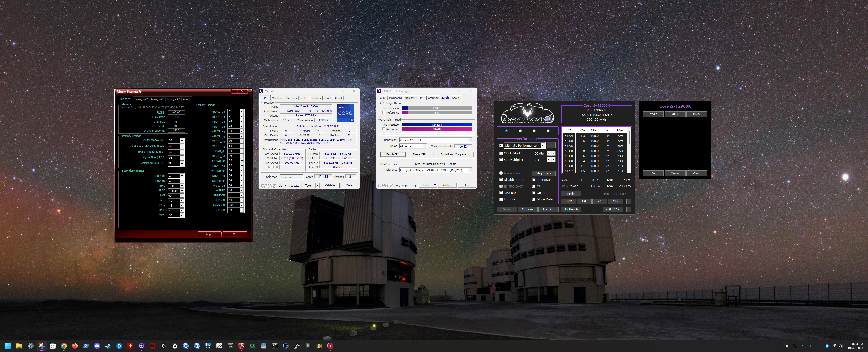This screenshot has height=352, width=868.
Task: Open Discord from the taskbar
Action: tap(97, 346)
